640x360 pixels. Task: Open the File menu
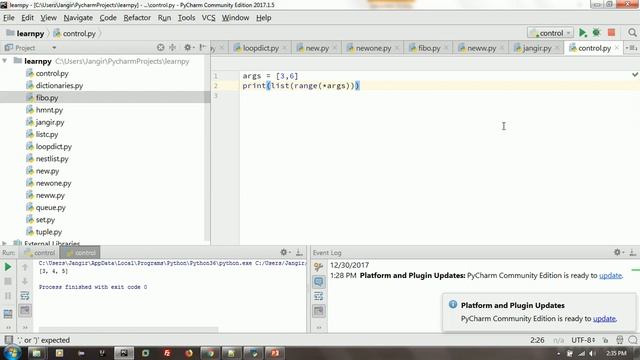[9, 18]
